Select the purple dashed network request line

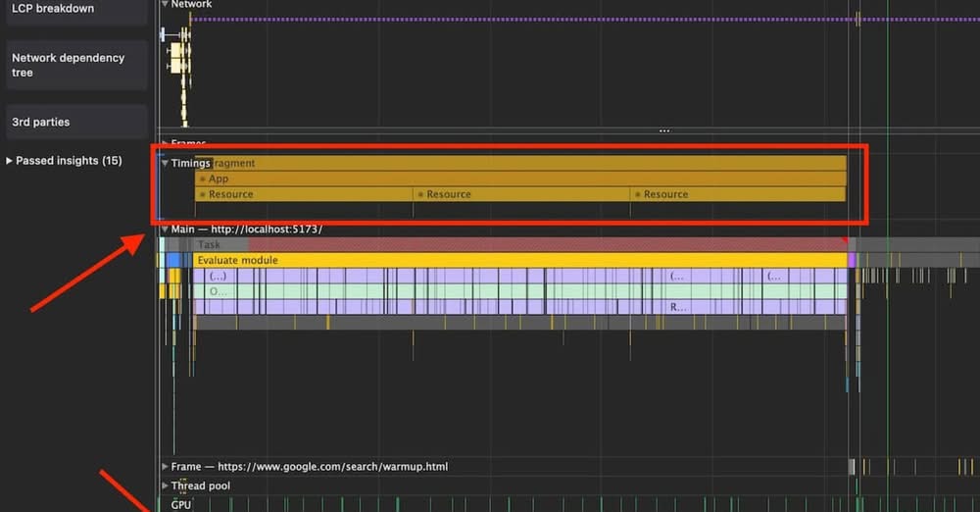[519, 19]
